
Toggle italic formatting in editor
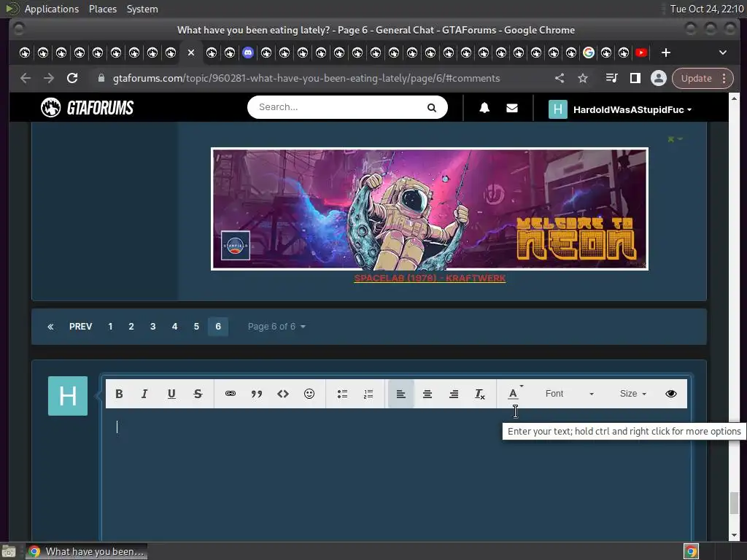click(144, 394)
